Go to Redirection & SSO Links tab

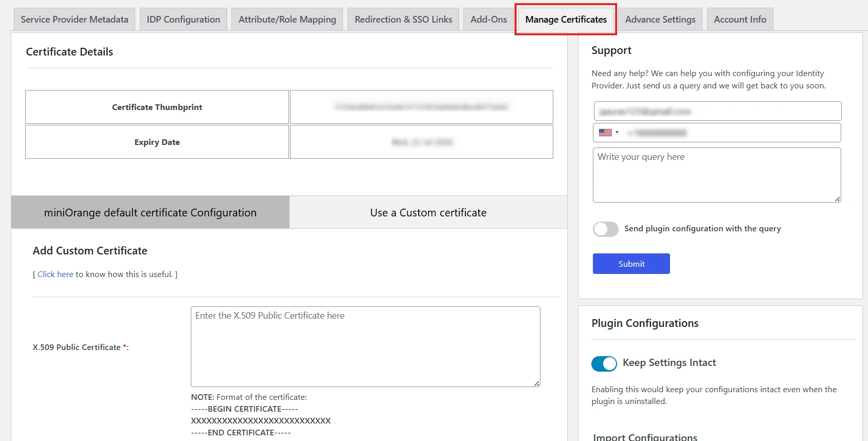[404, 20]
